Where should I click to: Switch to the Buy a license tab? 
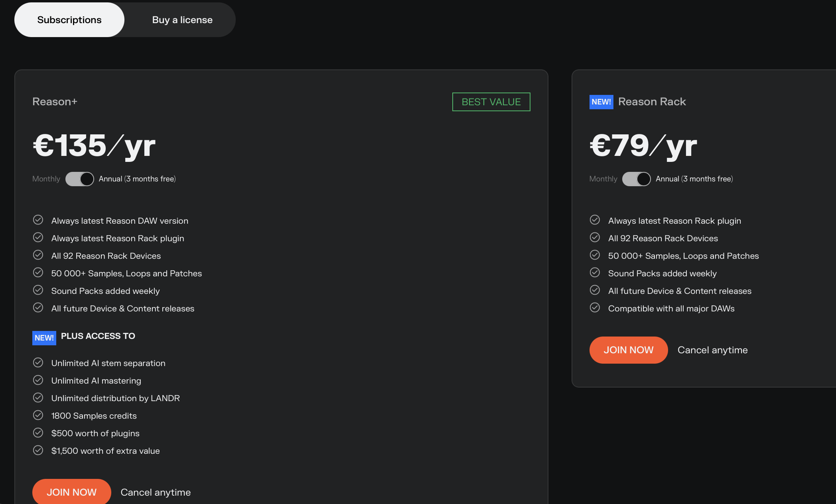pyautogui.click(x=182, y=20)
